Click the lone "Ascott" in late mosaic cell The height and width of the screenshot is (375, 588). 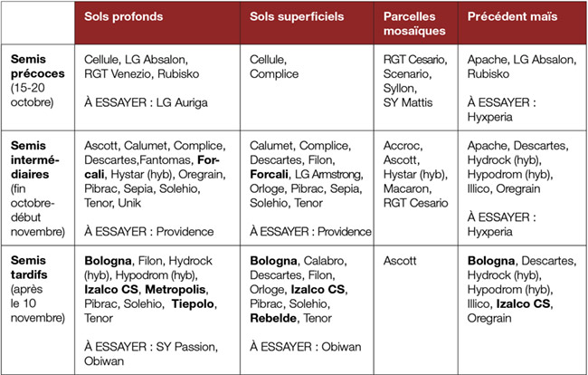[x=400, y=261]
